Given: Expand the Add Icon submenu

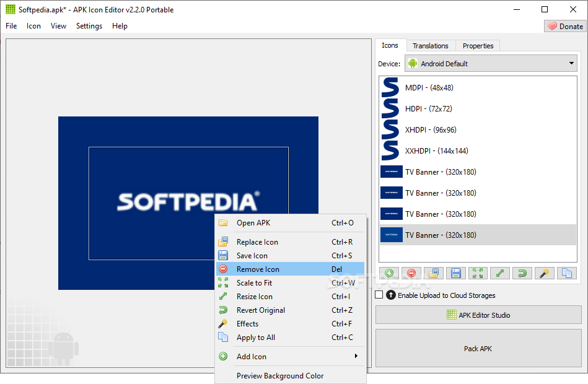Looking at the screenshot, I should point(290,356).
